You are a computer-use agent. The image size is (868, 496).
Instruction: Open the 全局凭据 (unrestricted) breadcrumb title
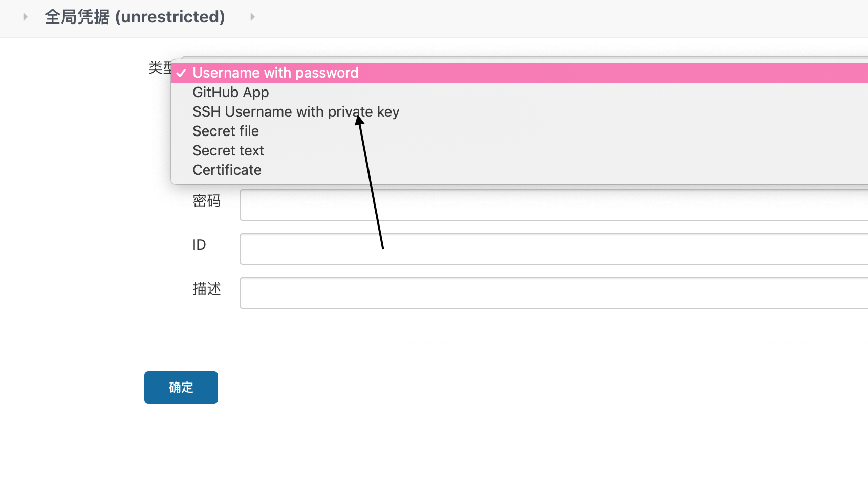point(135,16)
